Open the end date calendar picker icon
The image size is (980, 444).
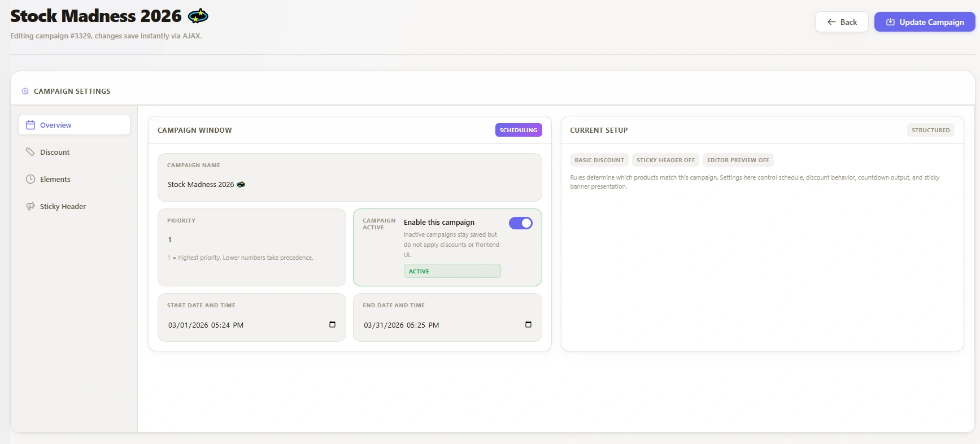(528, 324)
